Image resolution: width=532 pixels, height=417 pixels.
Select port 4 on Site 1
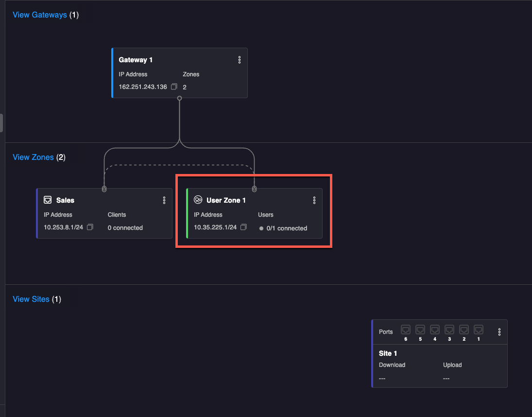[x=435, y=330]
